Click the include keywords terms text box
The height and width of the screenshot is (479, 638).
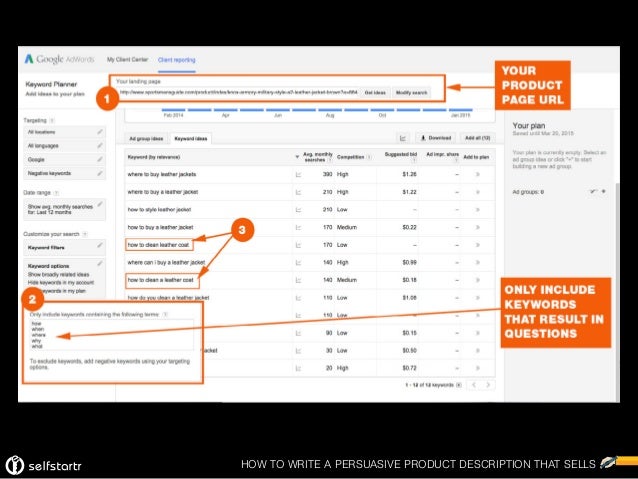112,335
